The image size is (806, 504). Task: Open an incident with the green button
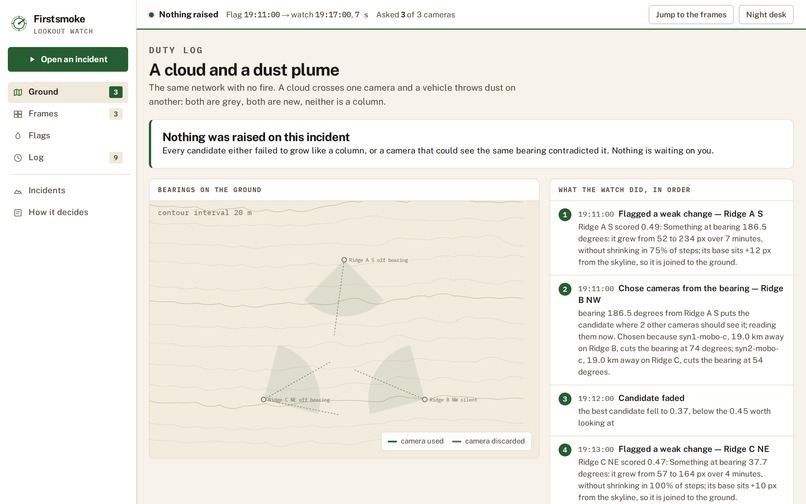pos(68,59)
